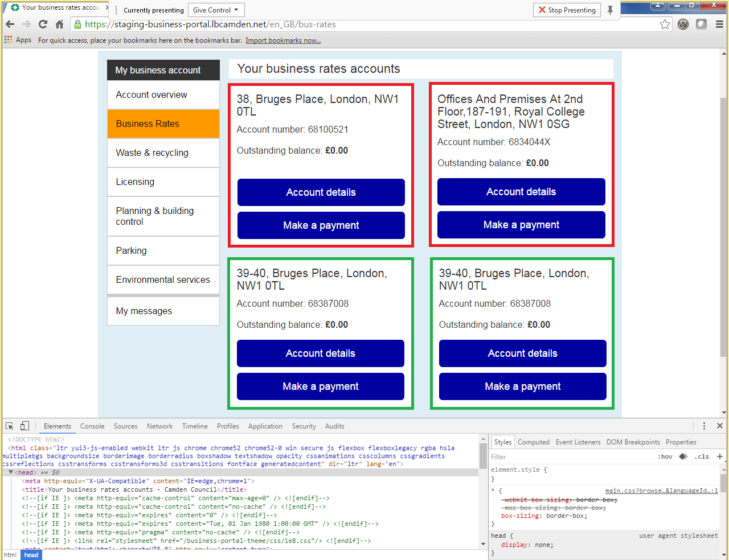Click the page vertical scrollbar
This screenshot has width=729, height=560.
point(724,228)
